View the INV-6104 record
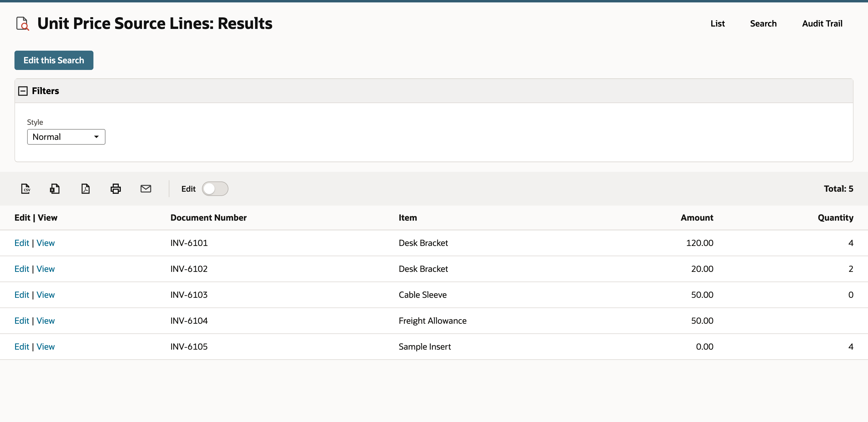 (46, 321)
